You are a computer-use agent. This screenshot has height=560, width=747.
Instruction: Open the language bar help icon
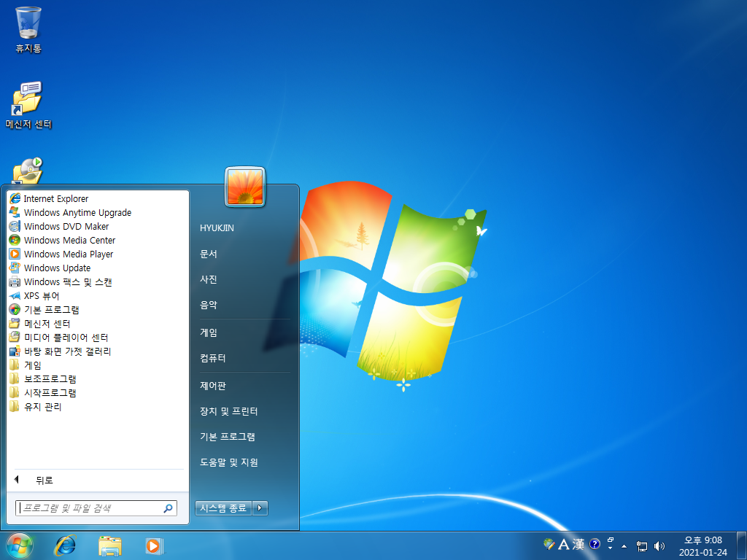tap(595, 544)
